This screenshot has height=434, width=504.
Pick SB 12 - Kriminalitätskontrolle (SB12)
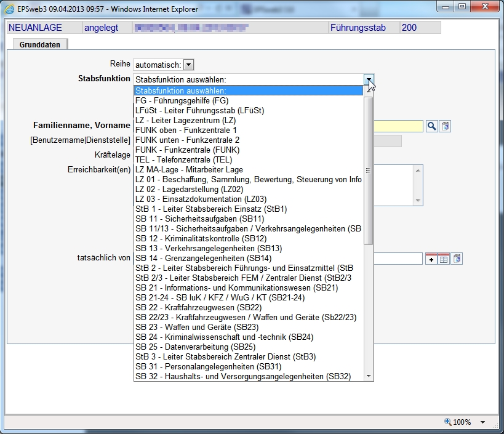(x=248, y=238)
